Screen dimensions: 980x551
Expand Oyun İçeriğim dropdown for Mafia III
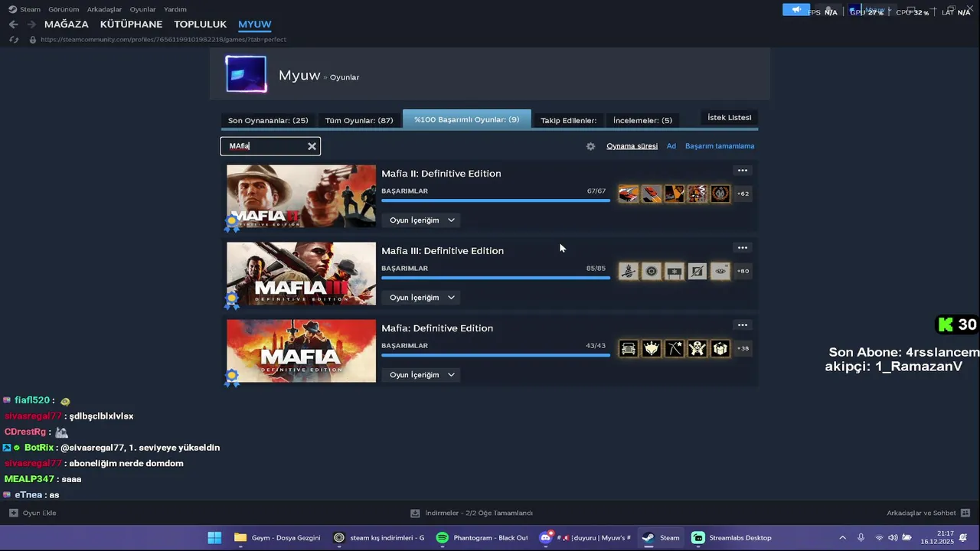point(421,298)
